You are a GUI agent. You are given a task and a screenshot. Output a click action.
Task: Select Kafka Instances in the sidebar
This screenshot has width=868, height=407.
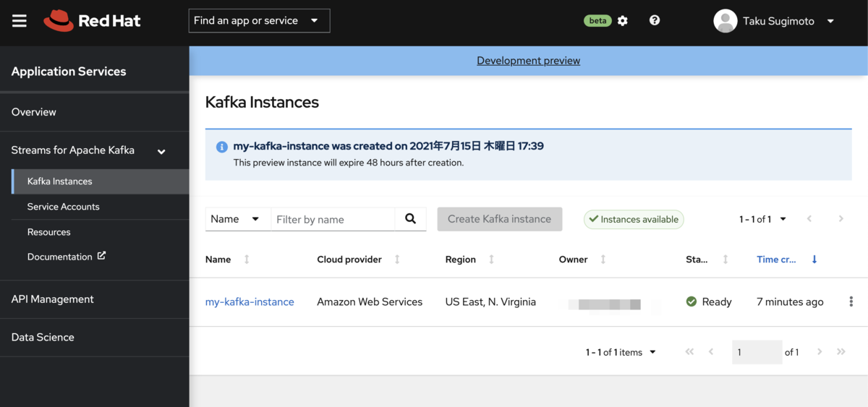[x=100, y=181]
